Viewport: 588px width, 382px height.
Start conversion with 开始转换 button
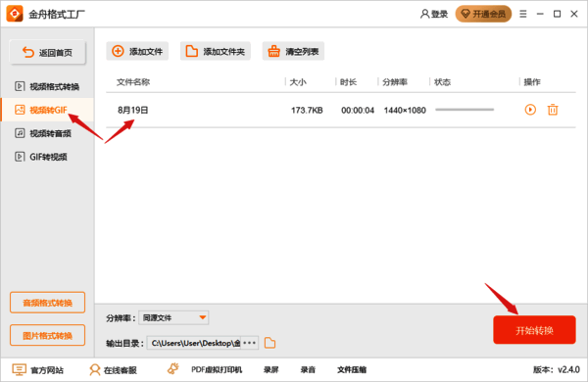click(534, 330)
